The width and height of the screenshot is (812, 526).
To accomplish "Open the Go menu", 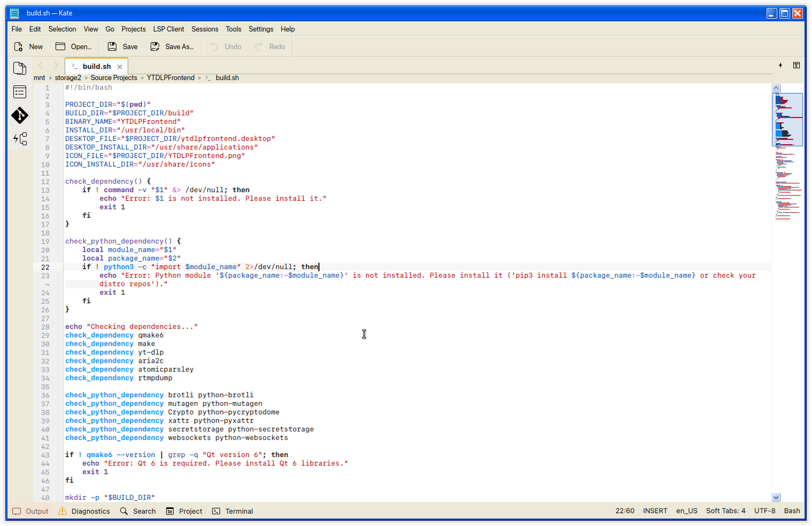I will (x=110, y=29).
